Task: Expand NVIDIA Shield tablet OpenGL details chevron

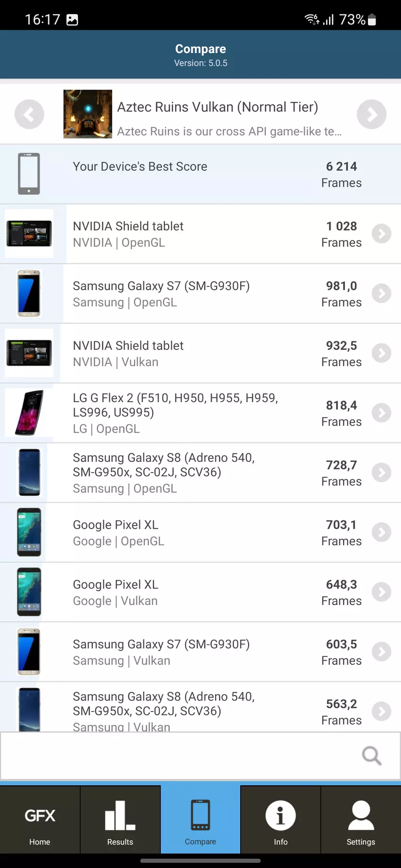Action: click(x=381, y=234)
